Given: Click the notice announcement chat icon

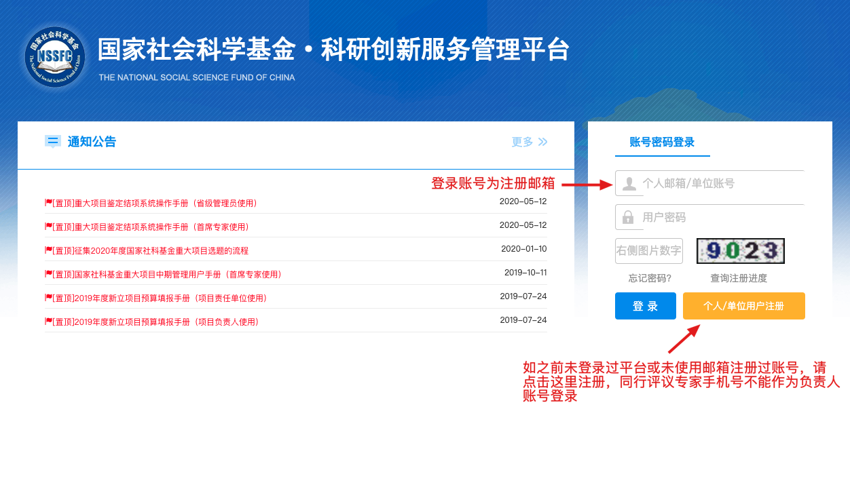Looking at the screenshot, I should 53,141.
